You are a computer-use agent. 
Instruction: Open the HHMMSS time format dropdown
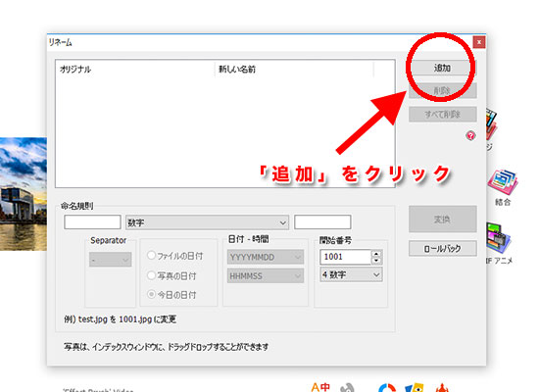[266, 275]
